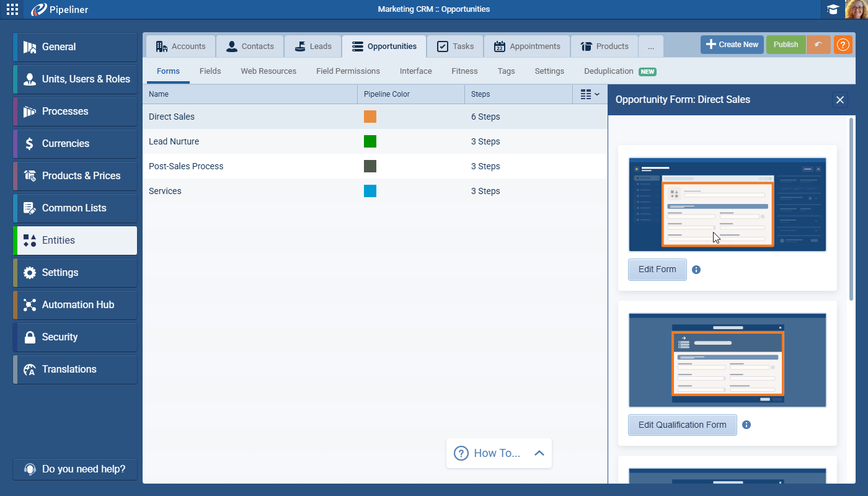Open Units, Users & Roles section

[75, 79]
